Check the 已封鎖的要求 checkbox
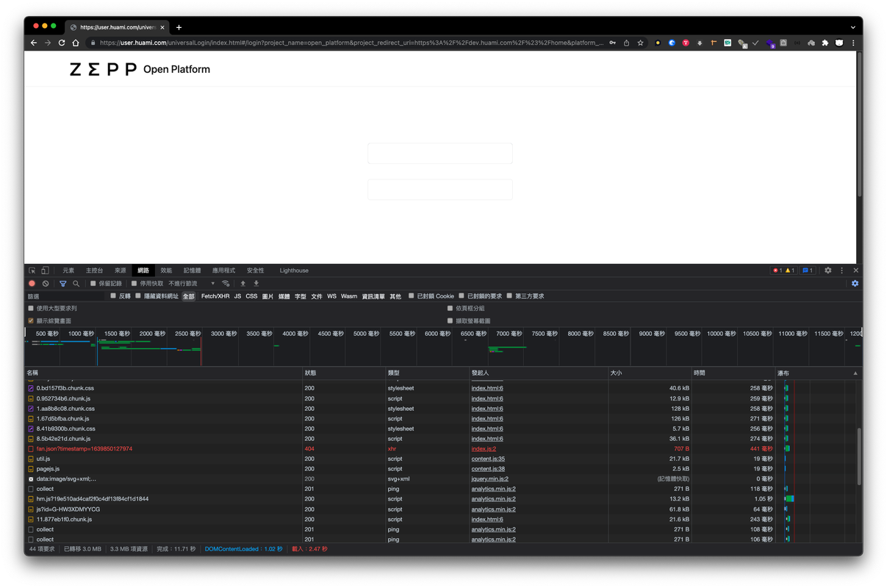The height and width of the screenshot is (588, 887). (x=462, y=296)
